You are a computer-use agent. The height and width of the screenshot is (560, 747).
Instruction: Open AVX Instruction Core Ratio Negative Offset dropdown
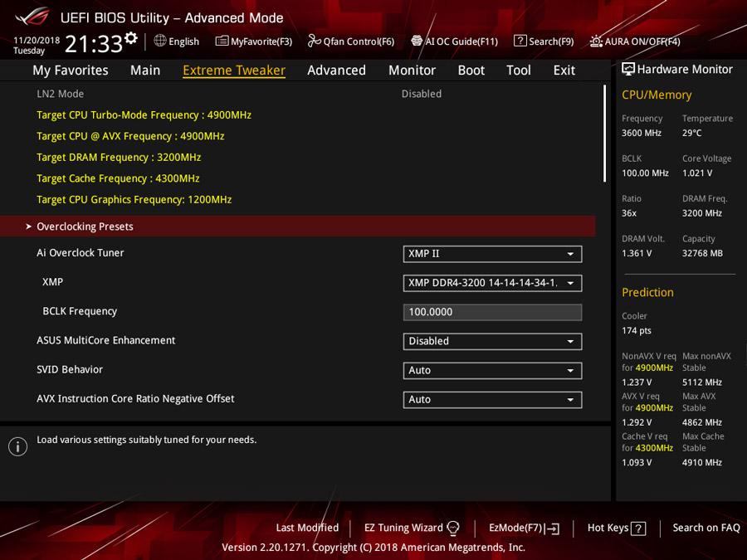[492, 400]
